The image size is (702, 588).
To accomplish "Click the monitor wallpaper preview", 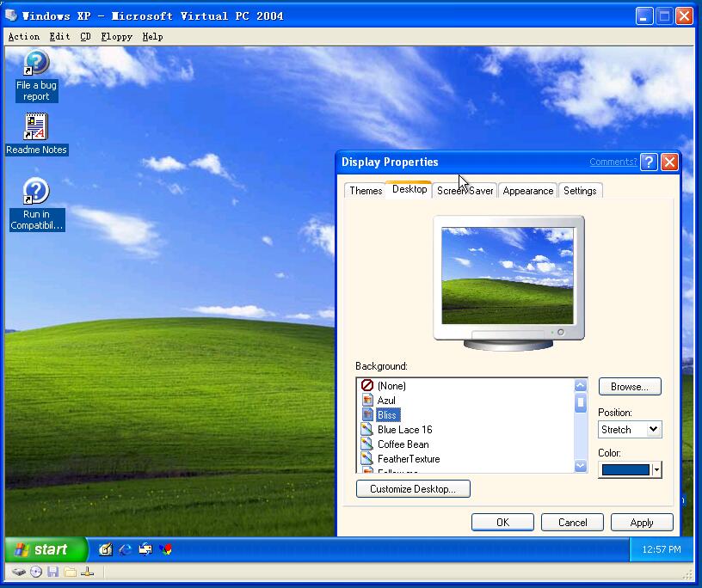I will [508, 276].
